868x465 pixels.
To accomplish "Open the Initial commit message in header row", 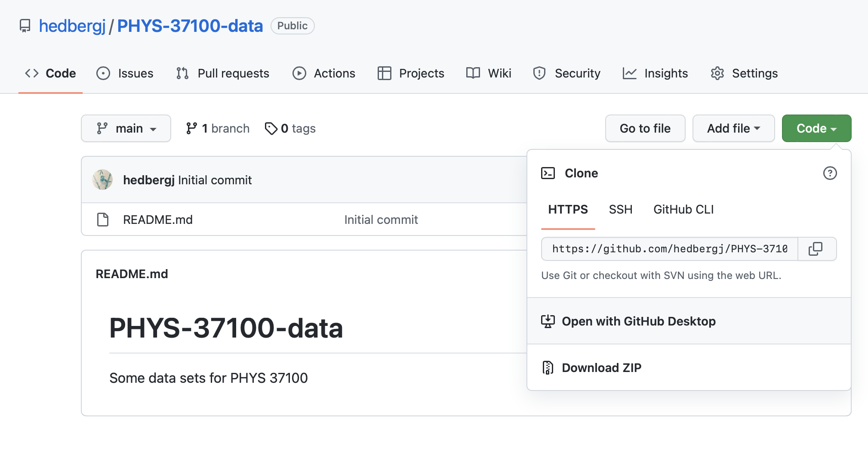I will pyautogui.click(x=215, y=180).
